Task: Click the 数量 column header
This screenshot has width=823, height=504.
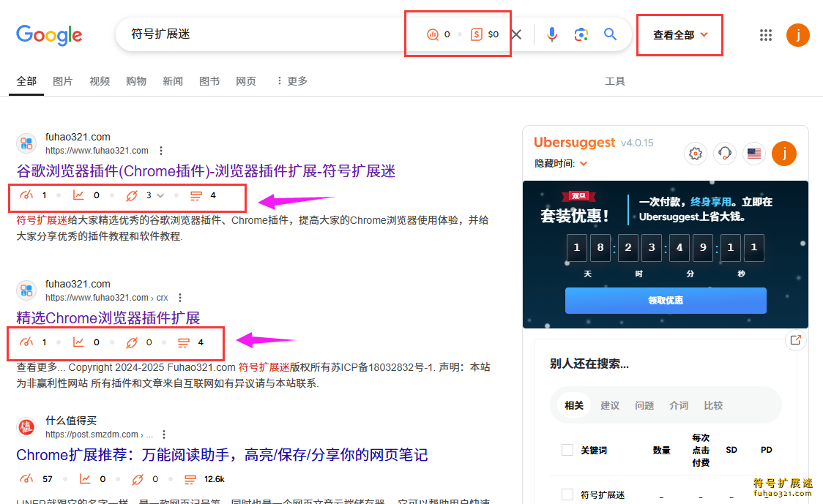Action: coord(661,450)
